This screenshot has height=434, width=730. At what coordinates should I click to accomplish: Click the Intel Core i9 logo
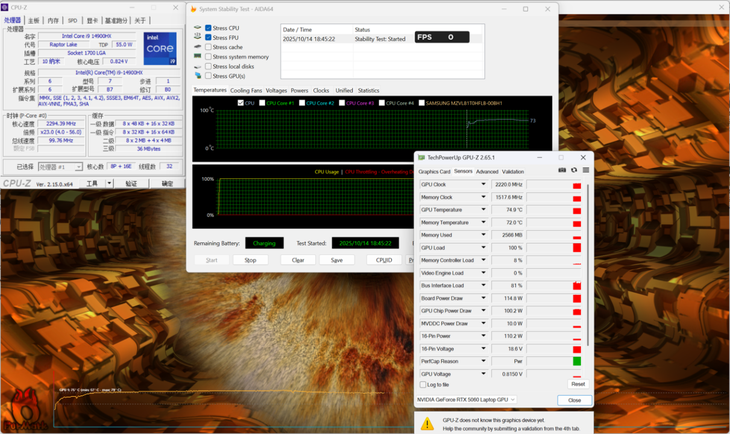coord(159,48)
